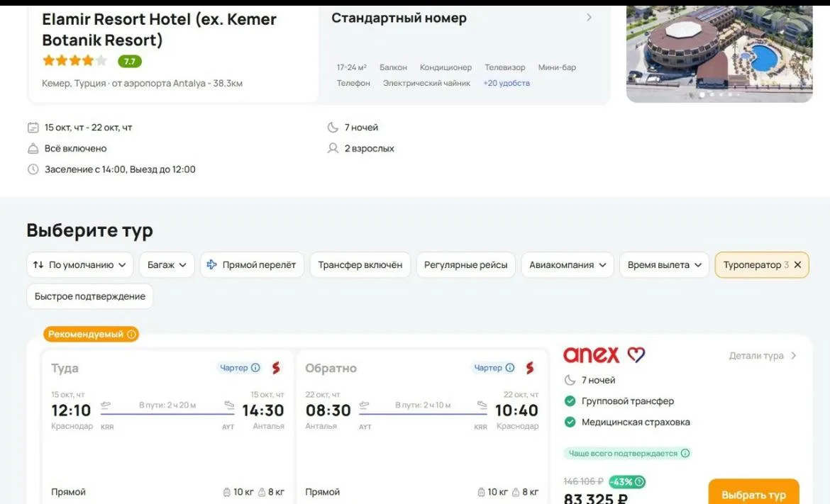Click the 7.7 hotel rating badge
Viewport: 830px width, 504px height.
pos(130,62)
